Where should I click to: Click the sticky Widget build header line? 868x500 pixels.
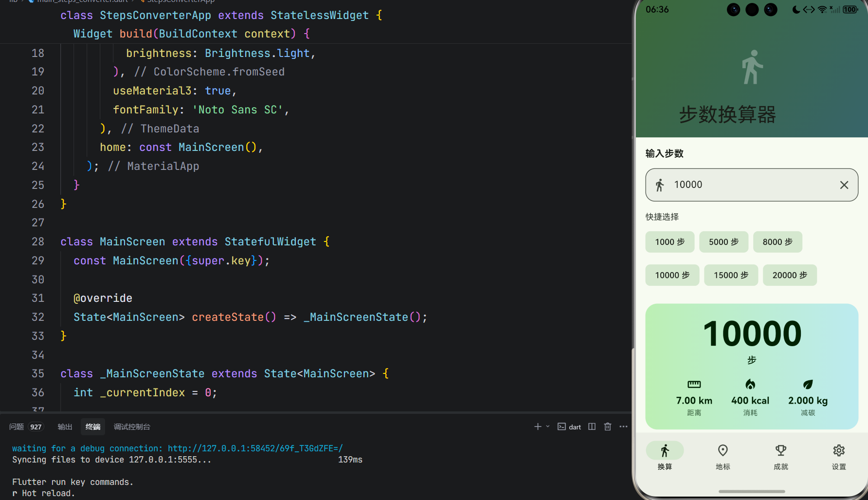pos(192,34)
